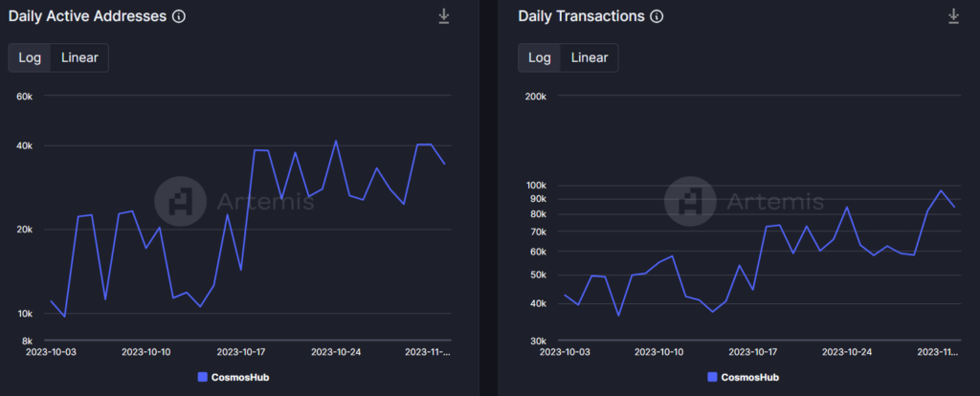Open info tooltip for Daily Active Addresses
Image resolution: width=980 pixels, height=396 pixels.
pyautogui.click(x=178, y=16)
